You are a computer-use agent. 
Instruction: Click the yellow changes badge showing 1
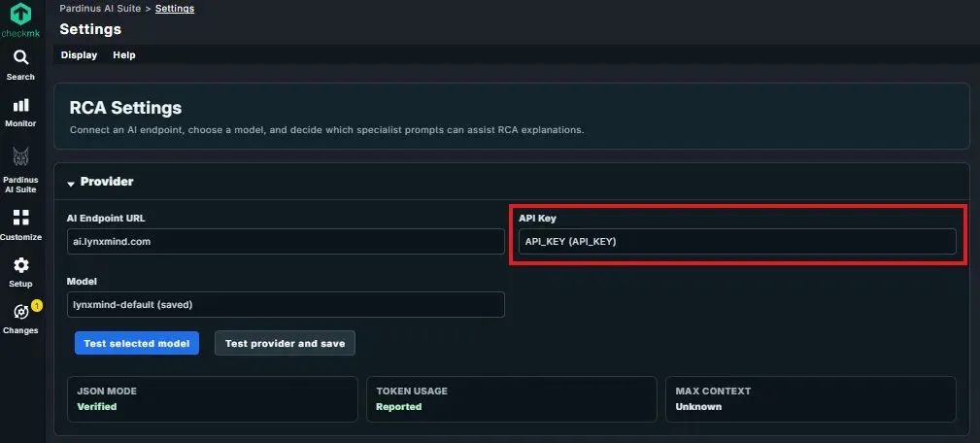tap(37, 306)
